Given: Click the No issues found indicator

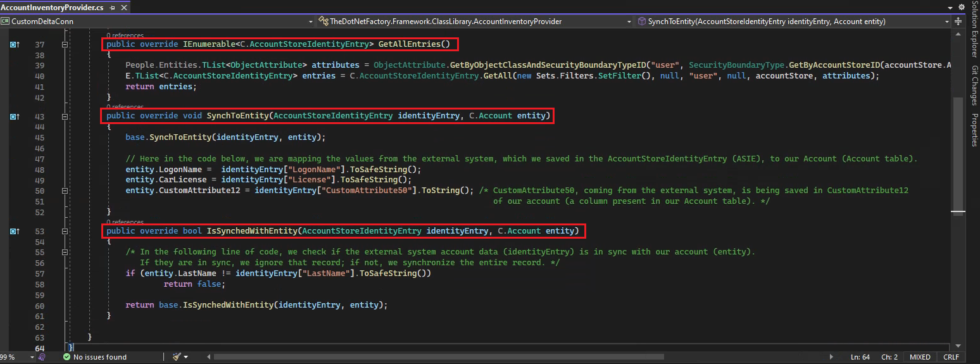Looking at the screenshot, I should coord(94,357).
